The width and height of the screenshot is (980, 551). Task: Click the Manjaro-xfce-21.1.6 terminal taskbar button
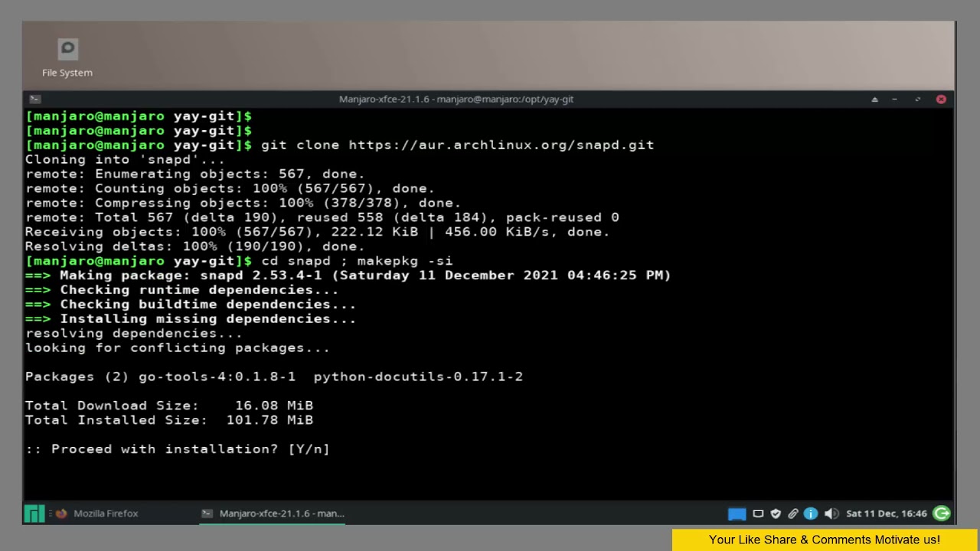click(273, 514)
